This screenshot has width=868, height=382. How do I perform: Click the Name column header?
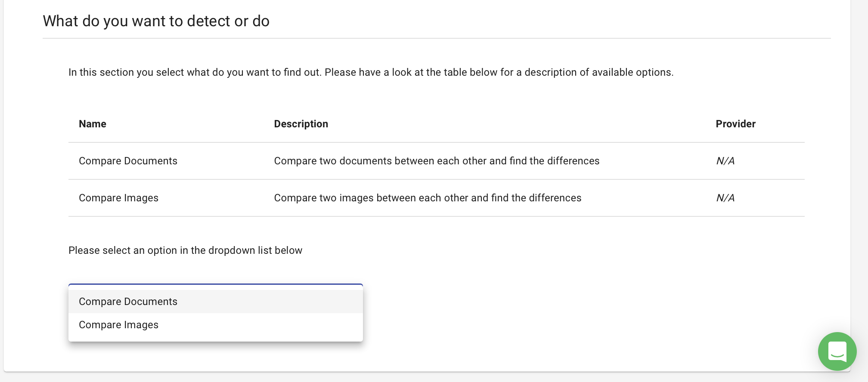pos(93,124)
